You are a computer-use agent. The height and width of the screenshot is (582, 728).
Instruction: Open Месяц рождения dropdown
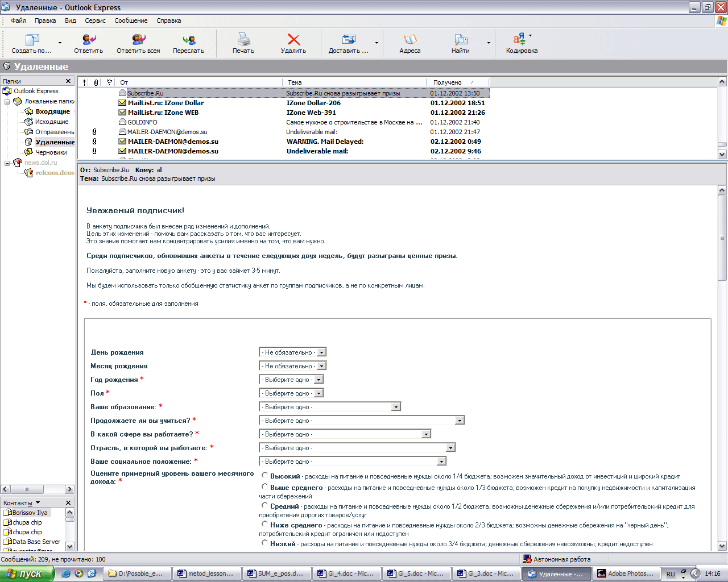click(x=292, y=366)
